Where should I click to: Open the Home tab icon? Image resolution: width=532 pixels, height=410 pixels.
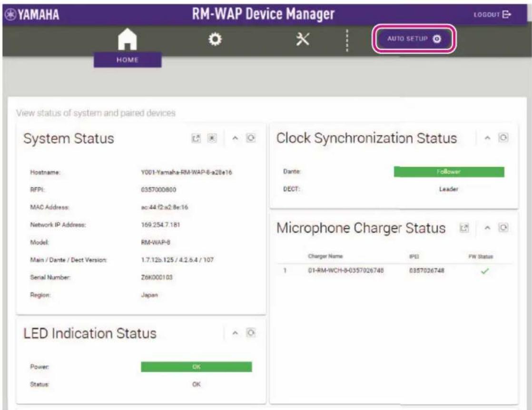click(127, 39)
